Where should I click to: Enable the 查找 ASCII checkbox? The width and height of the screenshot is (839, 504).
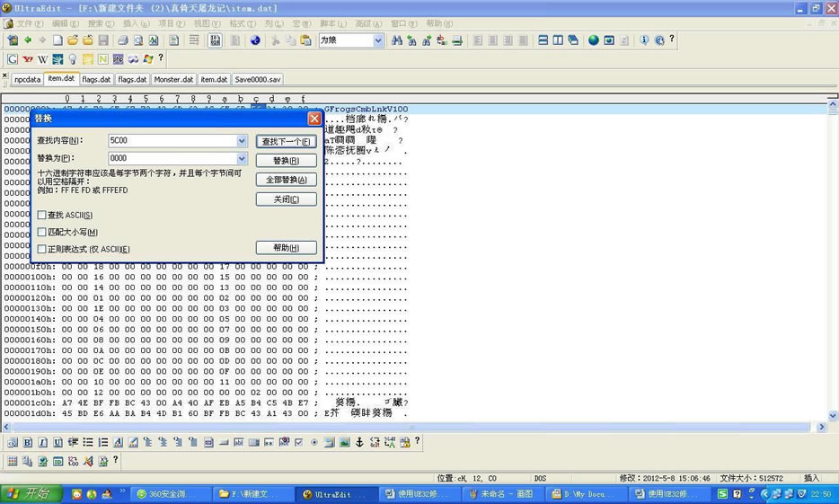click(41, 215)
